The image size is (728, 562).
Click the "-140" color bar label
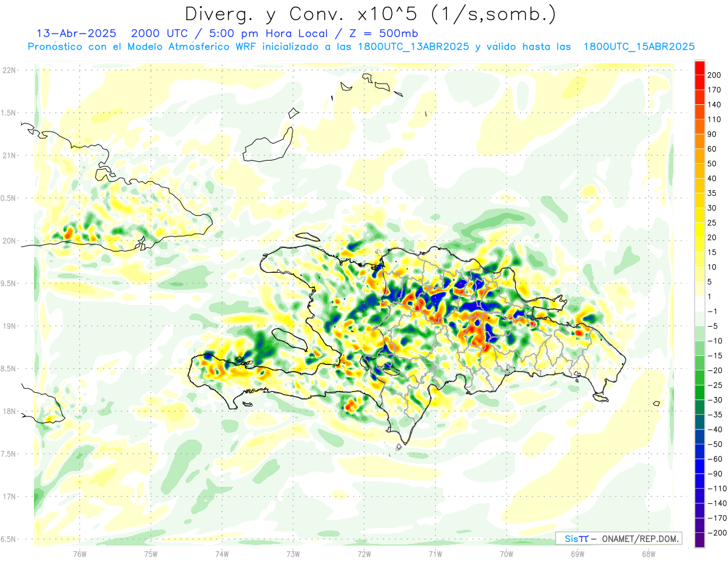click(716, 503)
